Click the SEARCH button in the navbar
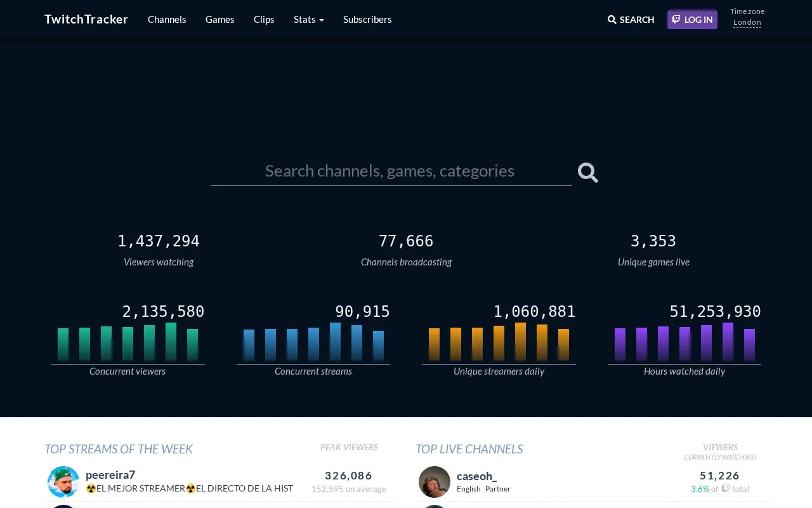This screenshot has width=812, height=508. (x=631, y=20)
